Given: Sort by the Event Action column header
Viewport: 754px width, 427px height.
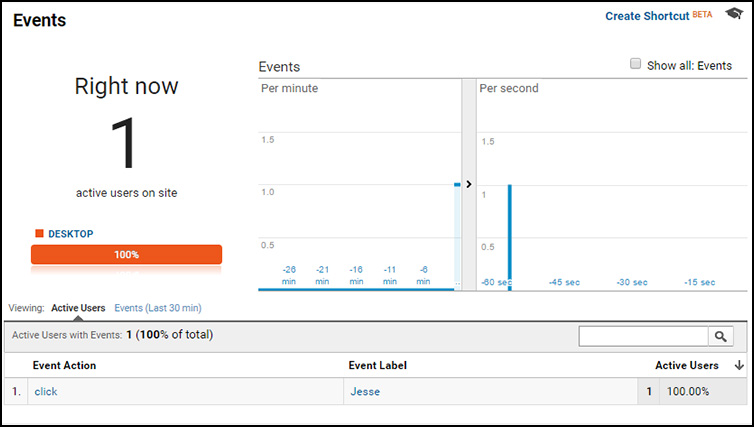Looking at the screenshot, I should pyautogui.click(x=64, y=366).
